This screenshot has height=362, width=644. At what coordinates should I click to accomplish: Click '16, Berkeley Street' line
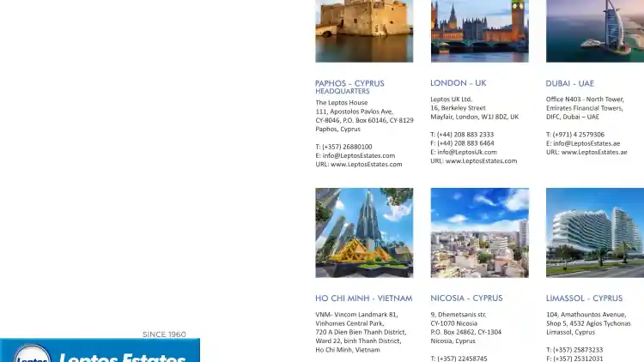click(458, 108)
